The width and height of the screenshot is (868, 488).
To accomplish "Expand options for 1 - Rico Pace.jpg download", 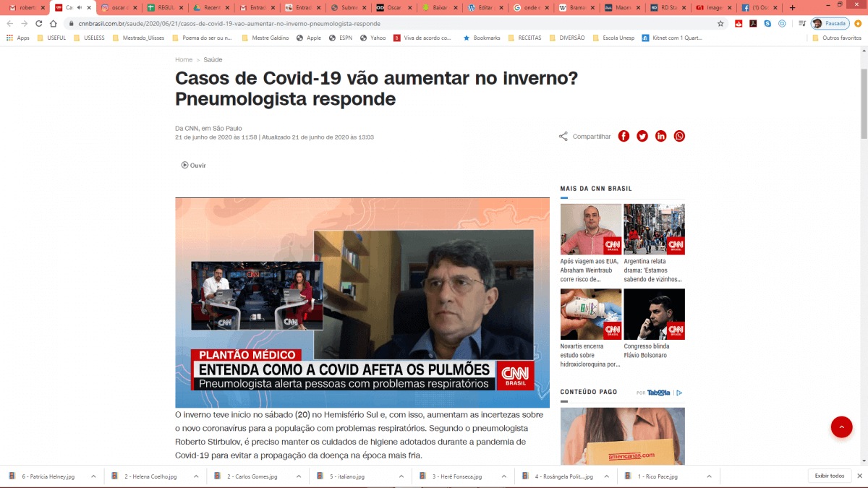I will tap(709, 476).
